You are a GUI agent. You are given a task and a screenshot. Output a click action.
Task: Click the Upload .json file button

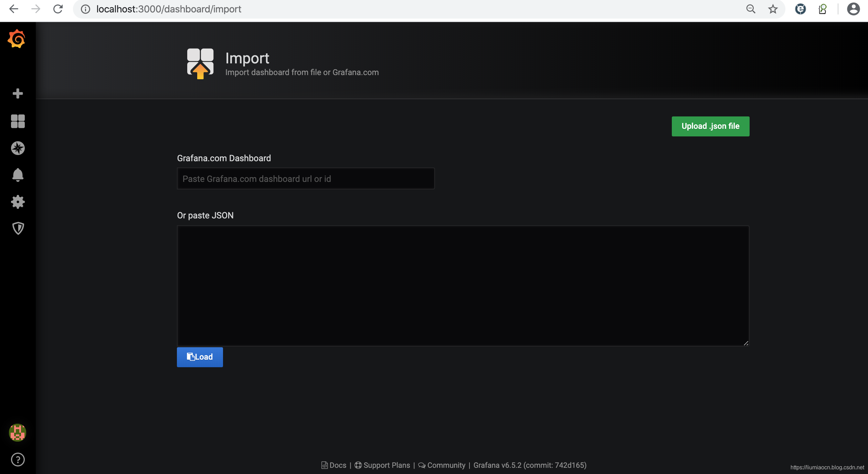pos(710,126)
